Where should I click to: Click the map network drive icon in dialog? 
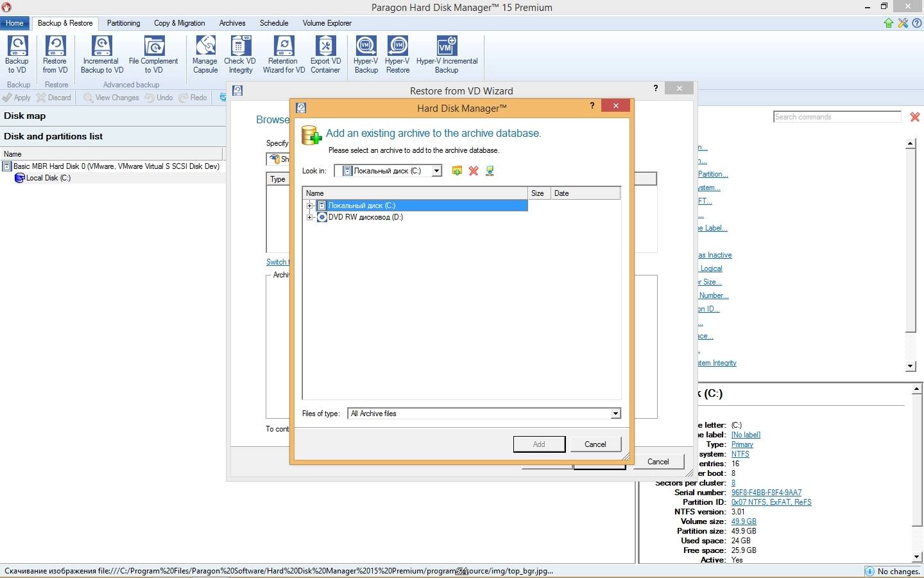(490, 171)
